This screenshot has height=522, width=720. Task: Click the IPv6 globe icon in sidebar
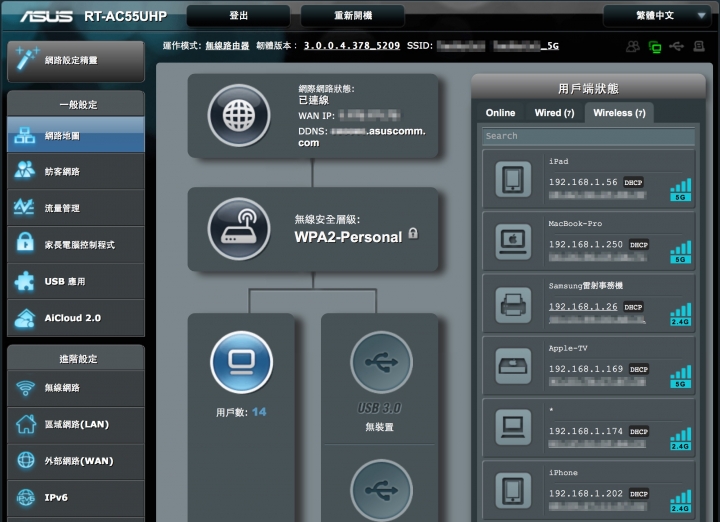coord(26,497)
